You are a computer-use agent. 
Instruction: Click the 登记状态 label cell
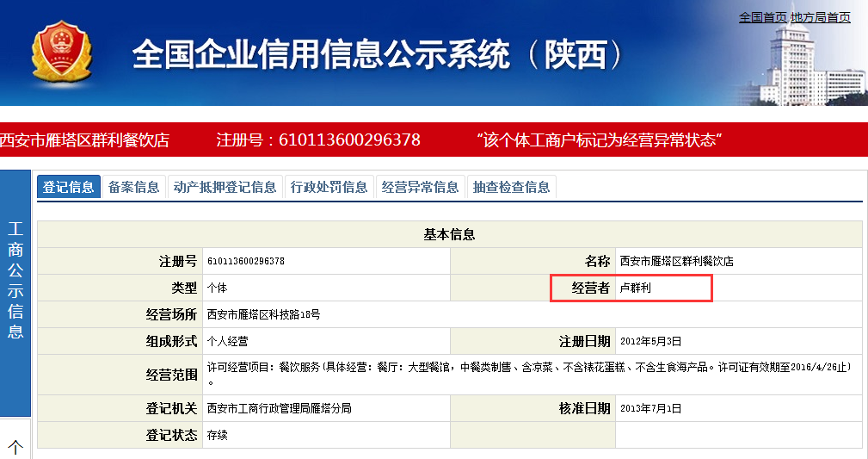[120, 435]
